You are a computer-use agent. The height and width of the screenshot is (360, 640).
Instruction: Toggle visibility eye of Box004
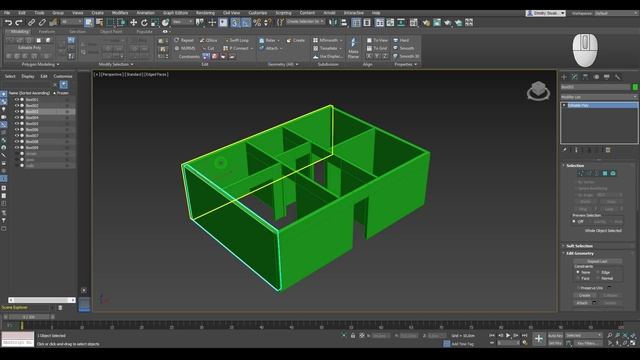[17, 118]
